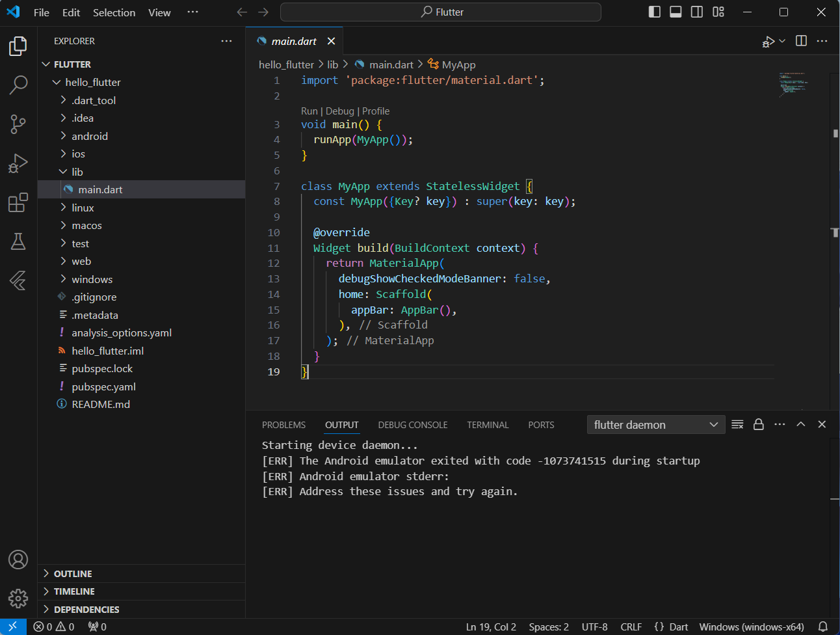
Task: Show errors and warnings in status bar
Action: point(54,627)
